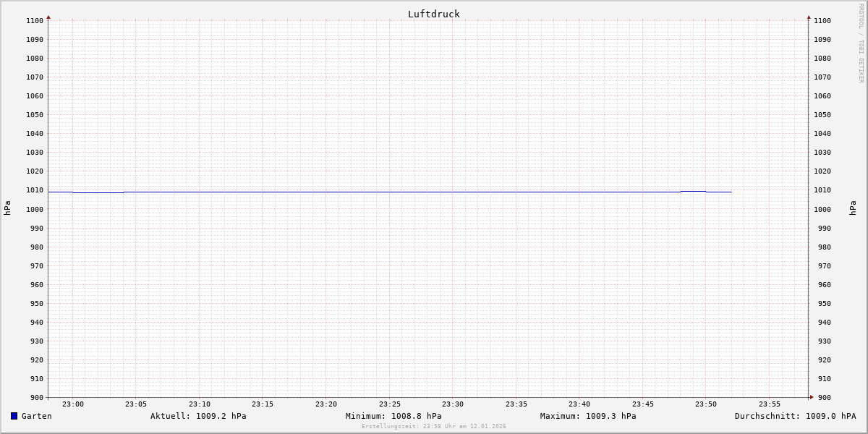Click the red arrow atop the right axis
The width and height of the screenshot is (868, 434).
coord(809,17)
